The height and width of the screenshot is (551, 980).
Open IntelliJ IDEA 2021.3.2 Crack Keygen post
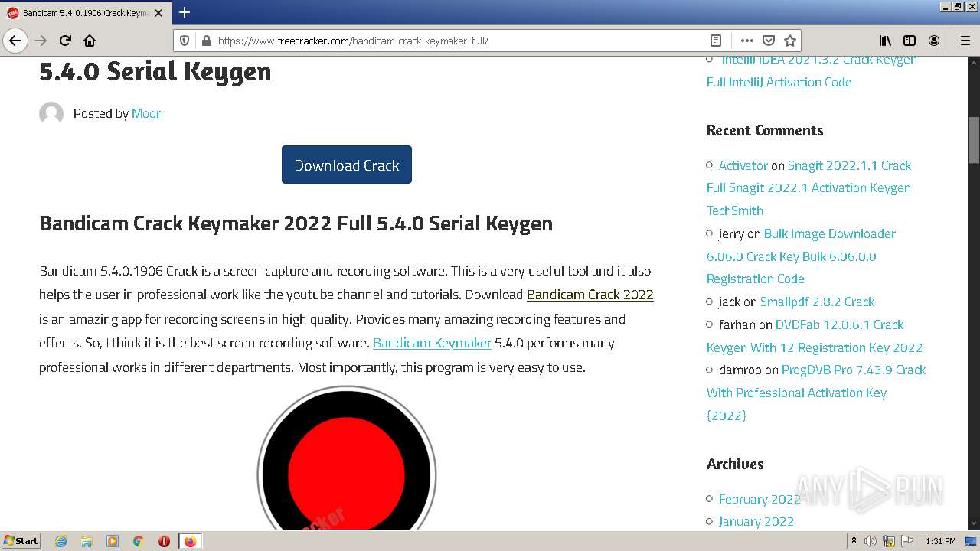[812, 70]
